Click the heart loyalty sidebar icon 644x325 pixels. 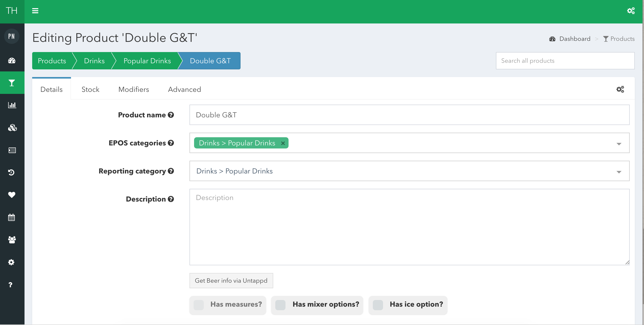point(12,195)
